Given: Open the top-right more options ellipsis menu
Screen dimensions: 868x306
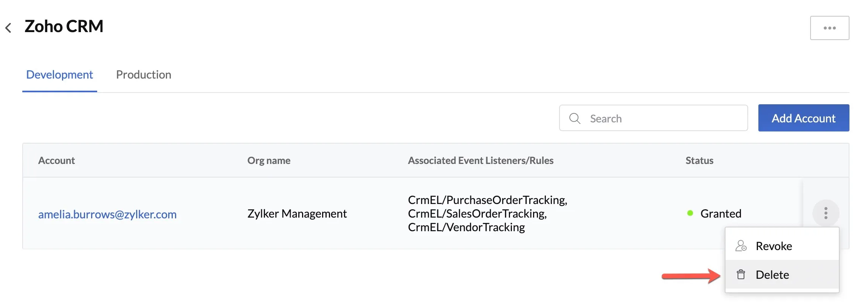Looking at the screenshot, I should [829, 28].
